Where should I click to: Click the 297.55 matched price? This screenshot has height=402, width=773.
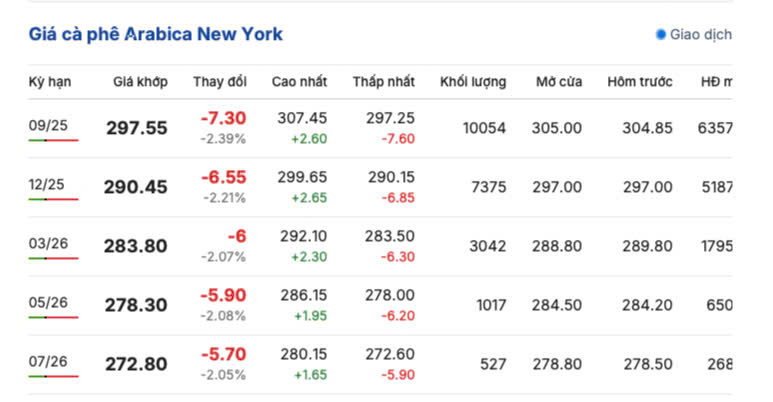pyautogui.click(x=137, y=128)
